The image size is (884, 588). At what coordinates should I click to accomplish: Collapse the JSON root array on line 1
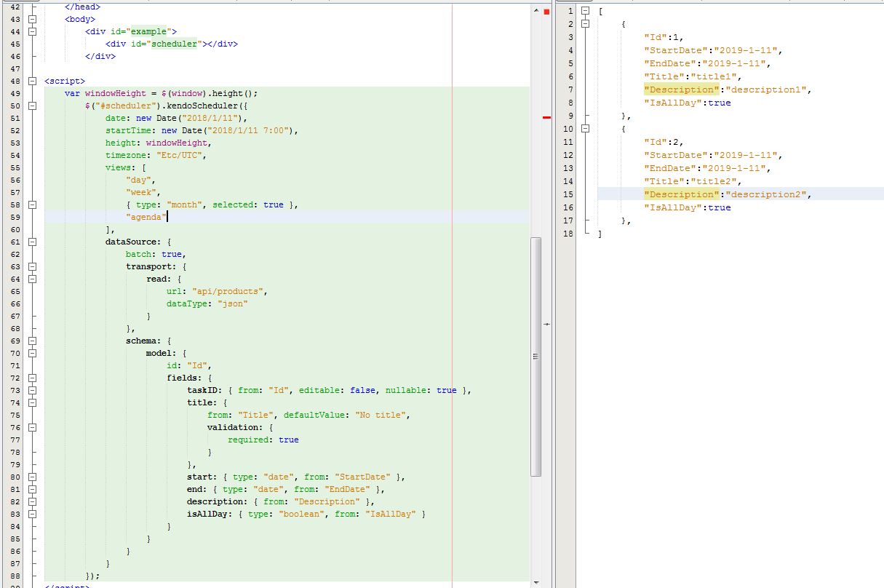585,11
